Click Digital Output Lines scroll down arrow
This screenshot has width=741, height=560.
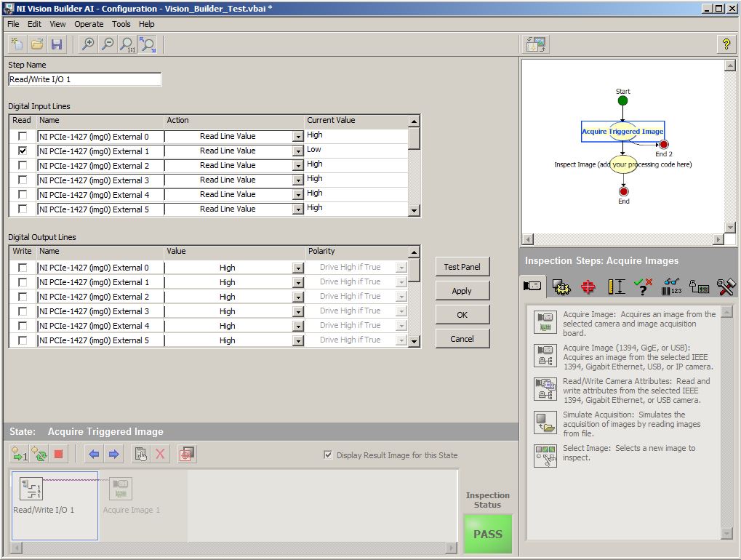[414, 341]
